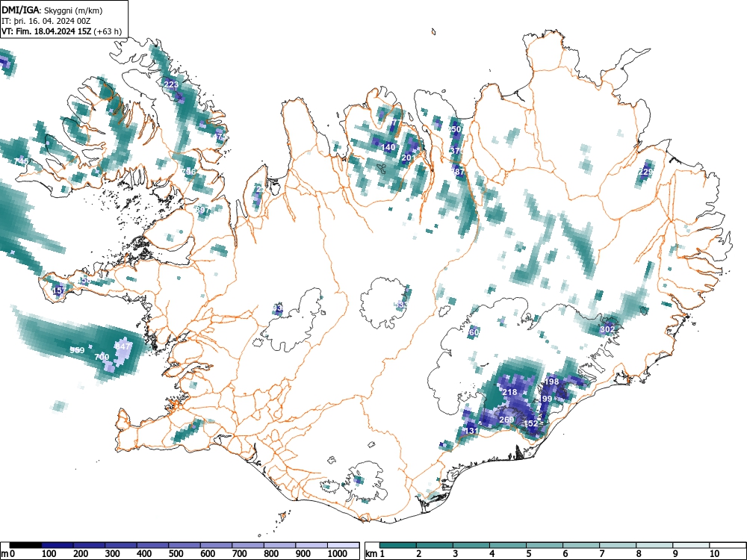Click the dark navy 100–200 m legend swatch

click(x=58, y=545)
